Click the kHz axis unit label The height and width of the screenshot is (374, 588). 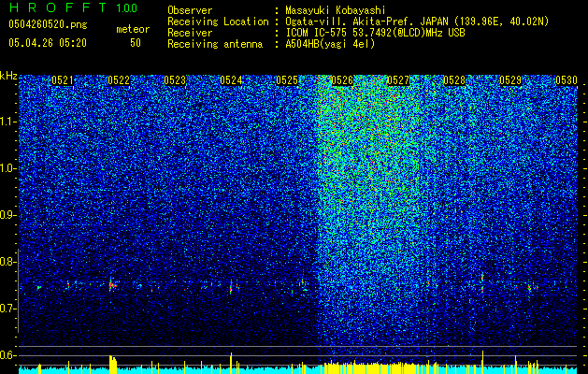[x=8, y=76]
